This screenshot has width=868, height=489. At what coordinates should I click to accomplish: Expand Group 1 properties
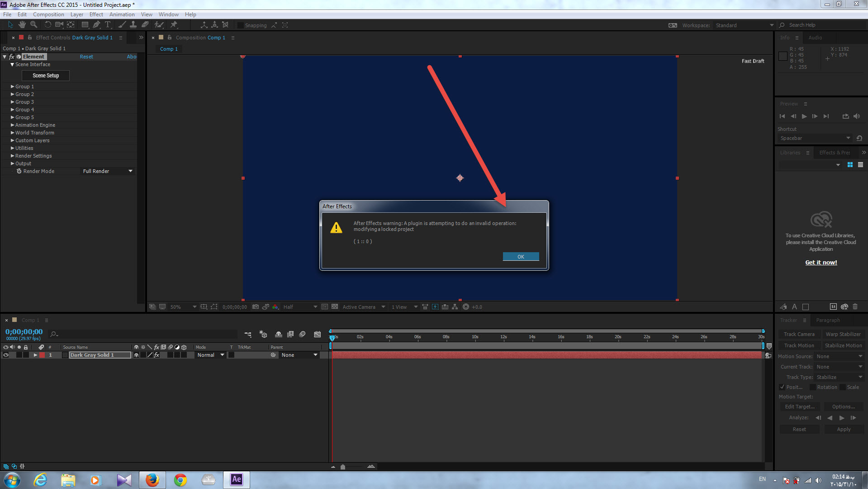coord(12,86)
